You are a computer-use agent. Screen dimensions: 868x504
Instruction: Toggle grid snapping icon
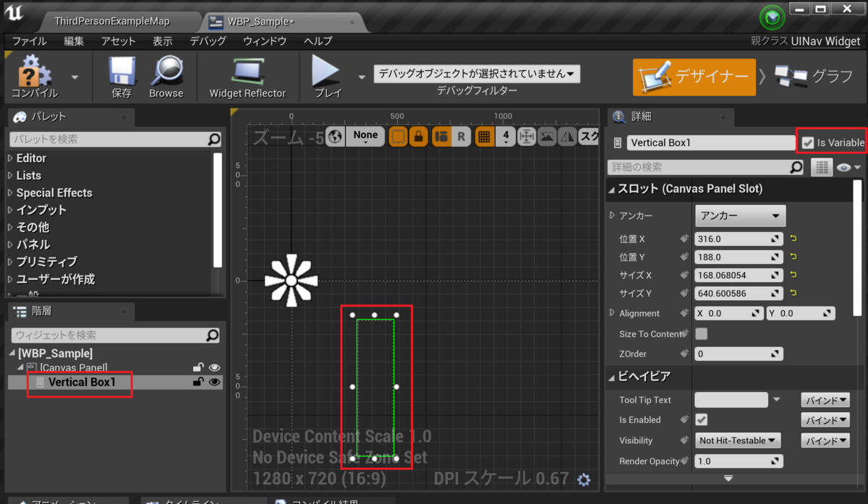point(484,136)
